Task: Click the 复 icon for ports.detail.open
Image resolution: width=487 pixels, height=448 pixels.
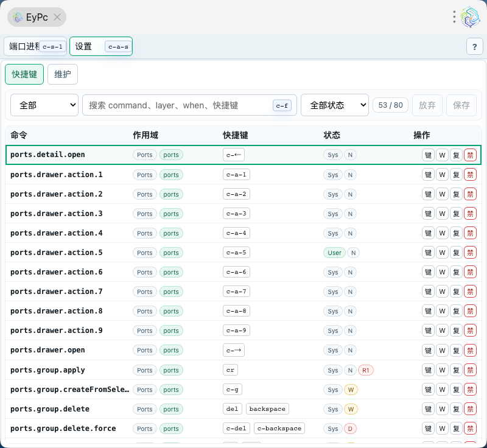Action: click(456, 155)
